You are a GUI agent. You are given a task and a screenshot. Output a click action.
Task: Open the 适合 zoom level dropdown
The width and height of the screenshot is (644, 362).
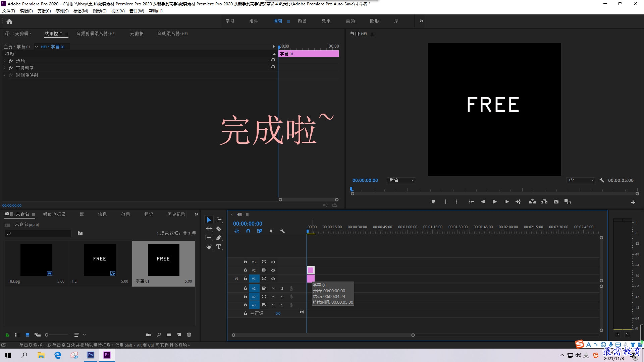(401, 180)
